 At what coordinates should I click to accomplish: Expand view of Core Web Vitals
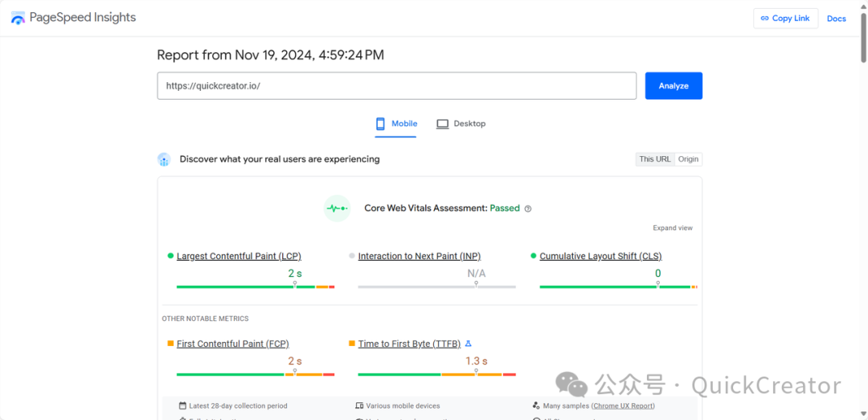672,228
